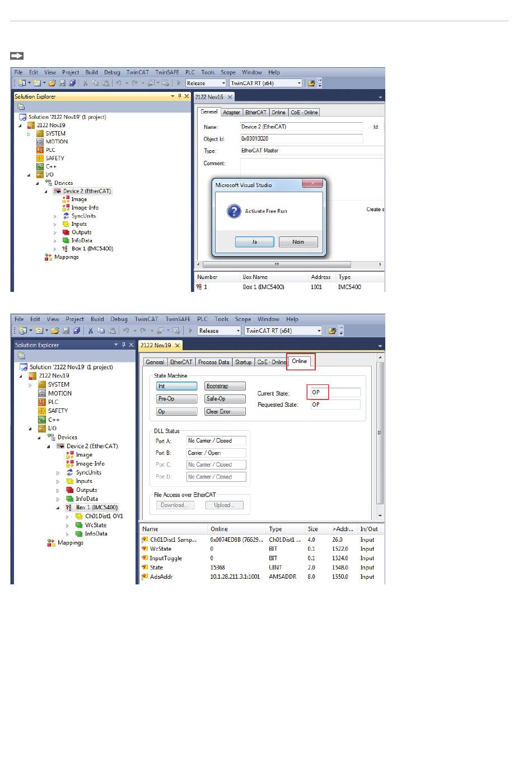Open Debug menu in State Machine window
The width and height of the screenshot is (532, 767).
119,319
